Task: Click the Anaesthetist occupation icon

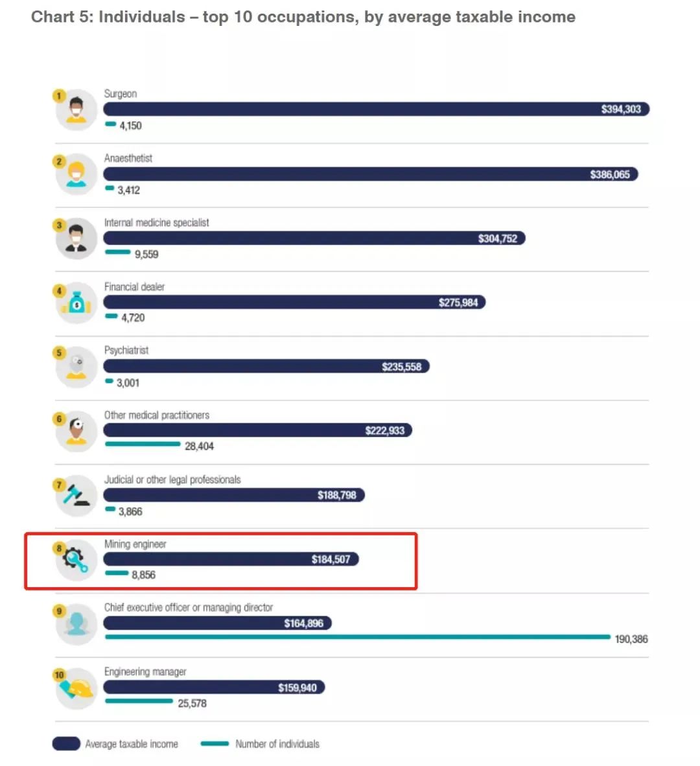Action: pos(76,174)
